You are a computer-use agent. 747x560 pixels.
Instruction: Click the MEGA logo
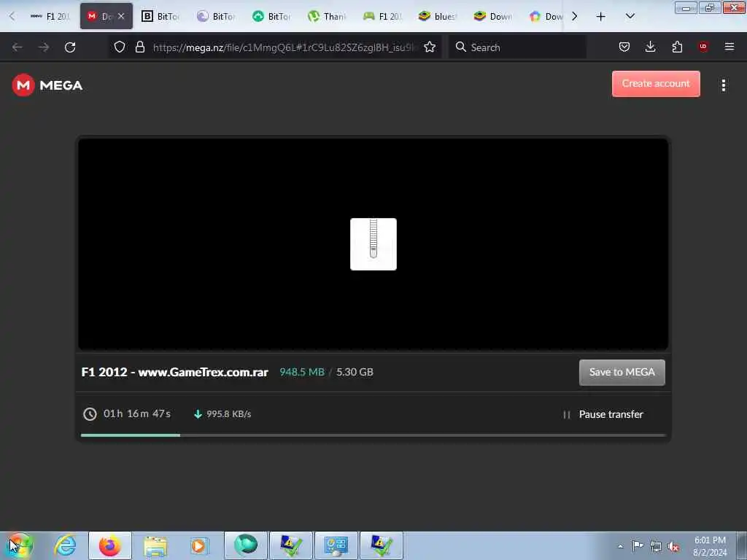47,85
